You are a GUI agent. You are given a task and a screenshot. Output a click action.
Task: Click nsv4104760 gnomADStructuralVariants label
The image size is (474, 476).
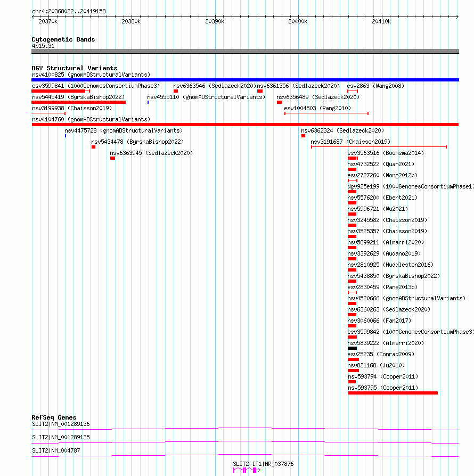tap(91, 120)
